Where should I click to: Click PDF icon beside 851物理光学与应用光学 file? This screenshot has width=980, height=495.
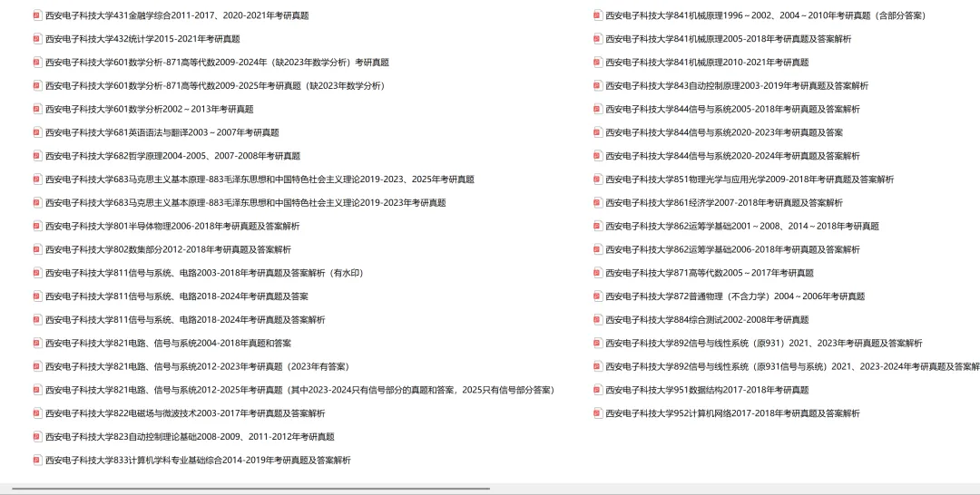(597, 180)
